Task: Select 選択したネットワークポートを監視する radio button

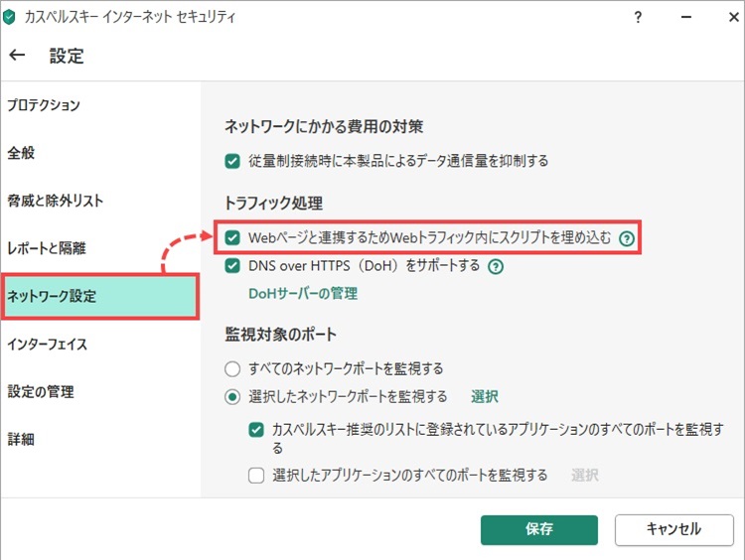Action: coord(232,396)
